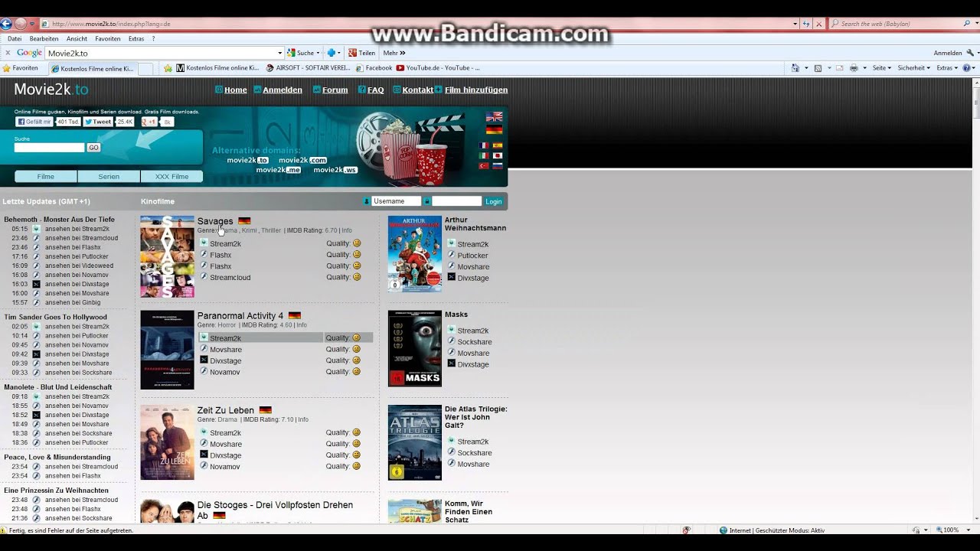This screenshot has width=980, height=551.
Task: Click the address bar refresh icon
Action: (x=806, y=24)
